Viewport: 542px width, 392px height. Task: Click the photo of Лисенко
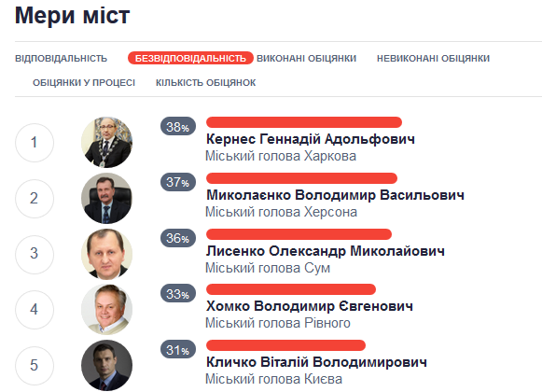(106, 254)
